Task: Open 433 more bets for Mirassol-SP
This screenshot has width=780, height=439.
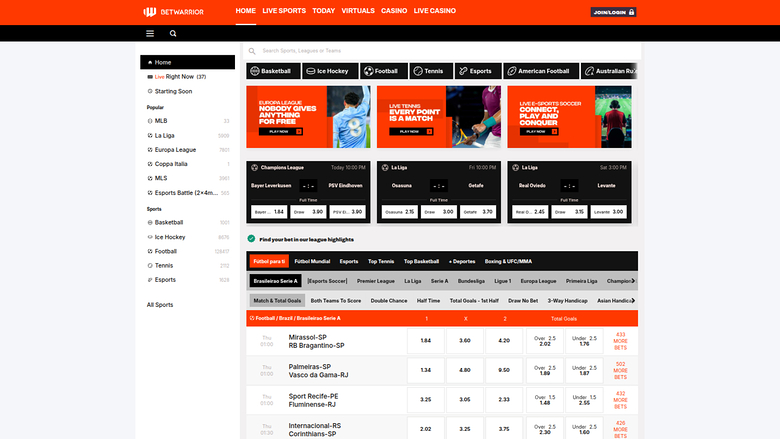Action: click(x=620, y=341)
